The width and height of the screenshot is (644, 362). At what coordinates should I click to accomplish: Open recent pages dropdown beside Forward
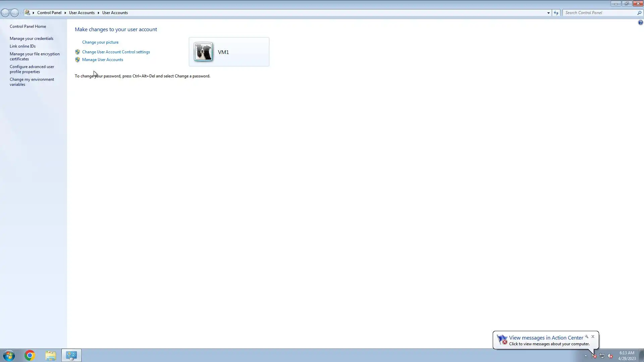(x=21, y=13)
